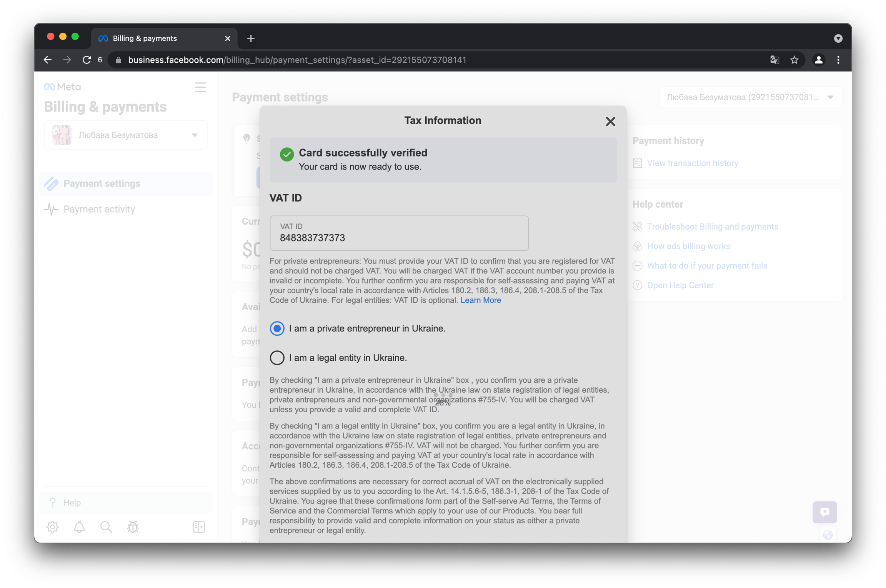886x588 pixels.
Task: Click the translate page icon in address bar
Action: point(774,60)
